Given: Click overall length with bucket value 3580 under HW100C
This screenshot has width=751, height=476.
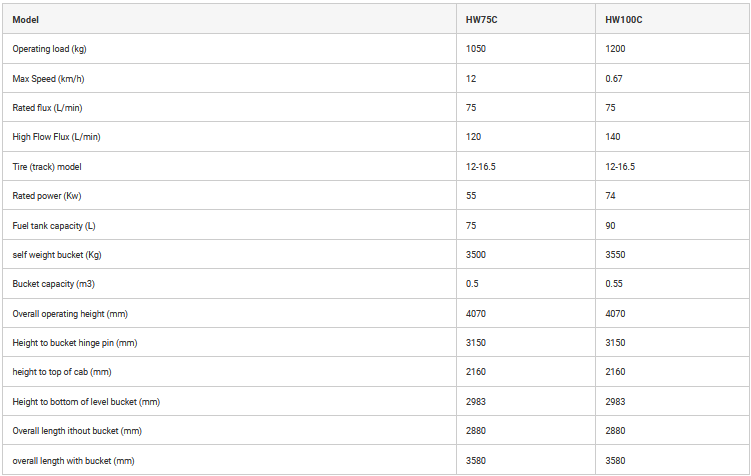Looking at the screenshot, I should pyautogui.click(x=615, y=461).
